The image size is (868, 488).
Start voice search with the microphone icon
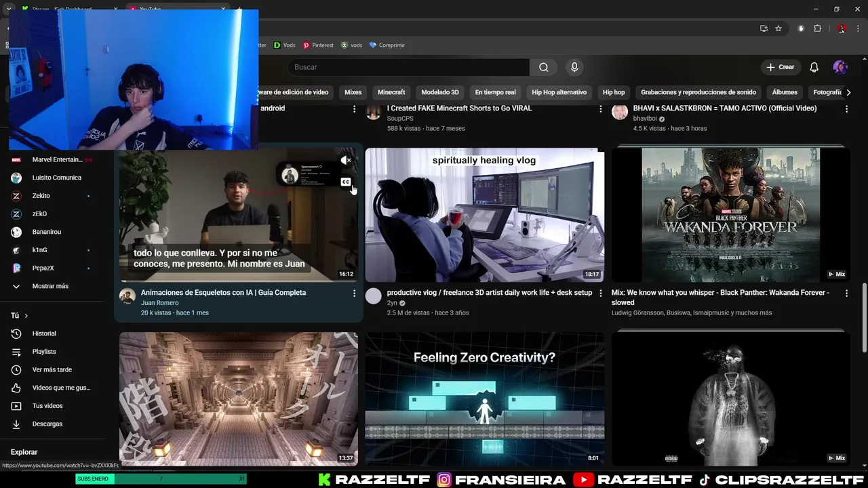point(574,67)
